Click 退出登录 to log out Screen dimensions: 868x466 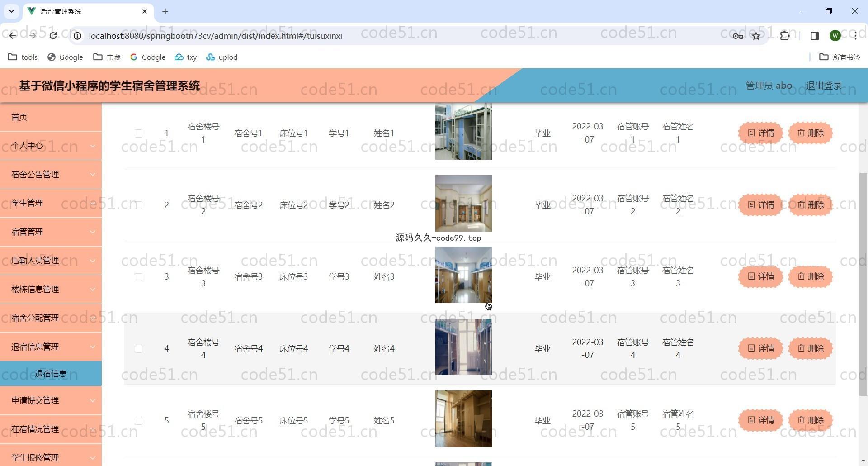coord(823,86)
